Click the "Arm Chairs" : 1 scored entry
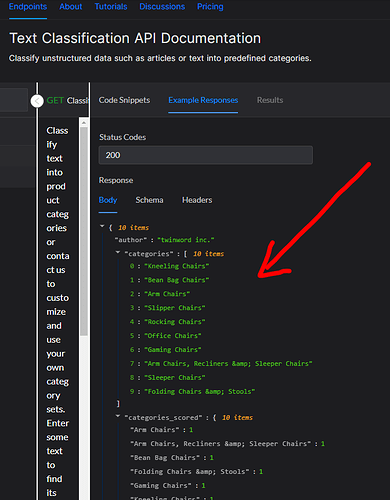The image size is (390, 500). (161, 430)
